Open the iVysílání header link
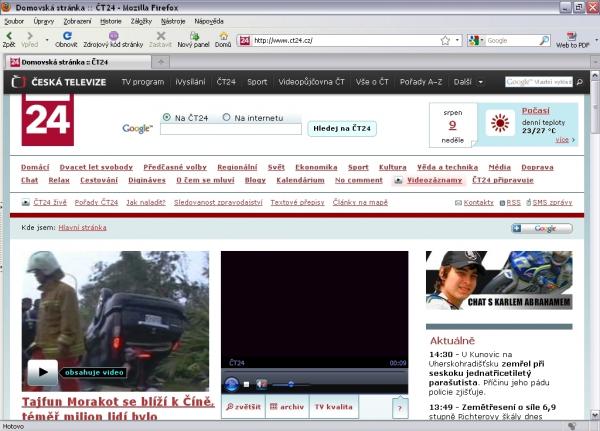The width and height of the screenshot is (600, 431). (190, 82)
